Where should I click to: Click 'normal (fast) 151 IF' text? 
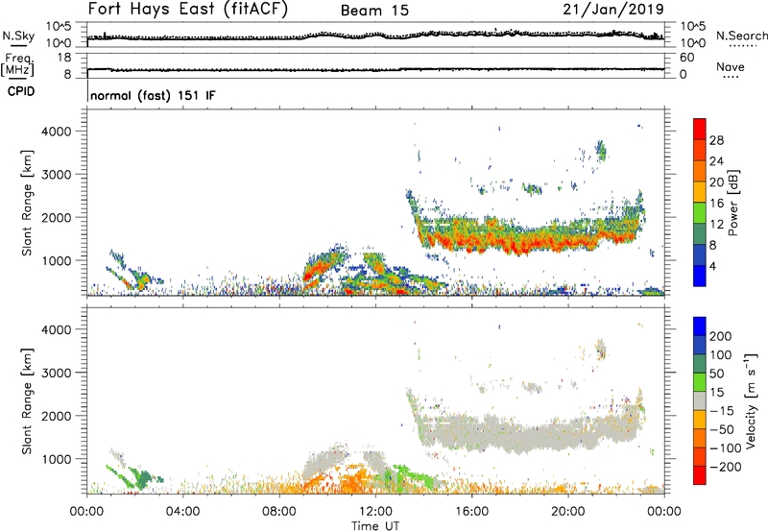coord(153,95)
